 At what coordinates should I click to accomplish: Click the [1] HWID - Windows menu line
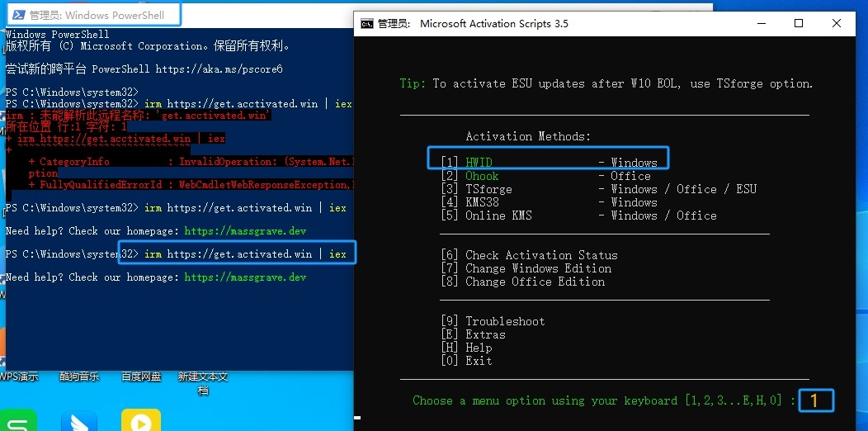(550, 163)
